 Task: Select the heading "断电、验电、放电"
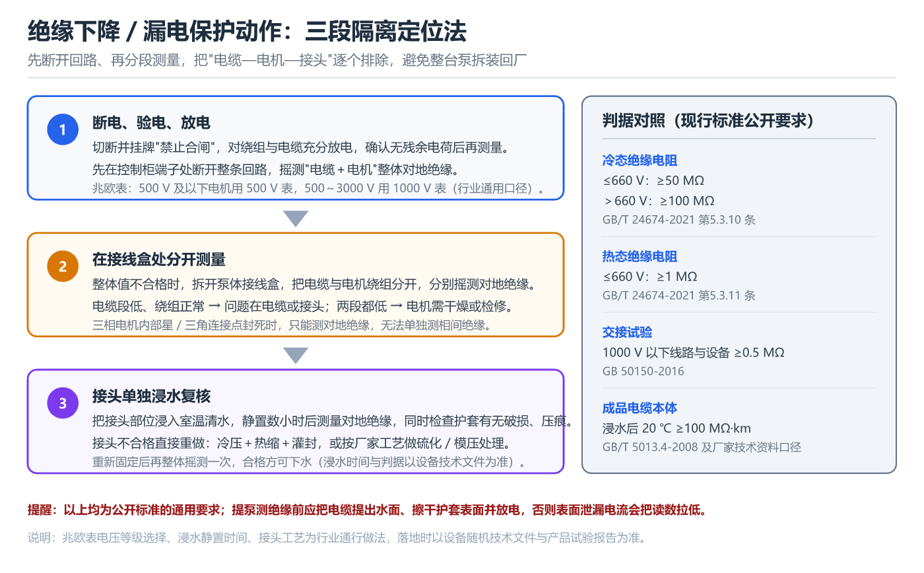click(151, 123)
